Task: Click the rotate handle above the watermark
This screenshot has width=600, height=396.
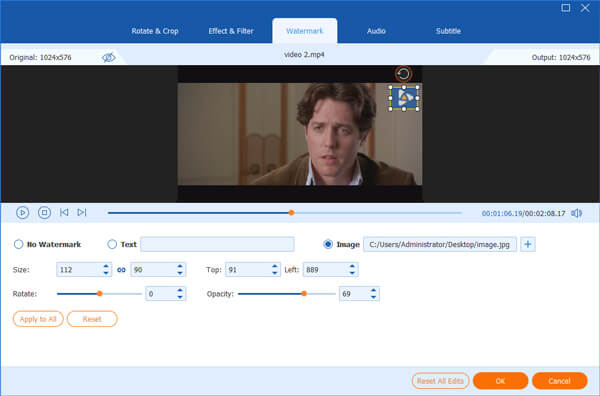Action: click(x=403, y=74)
